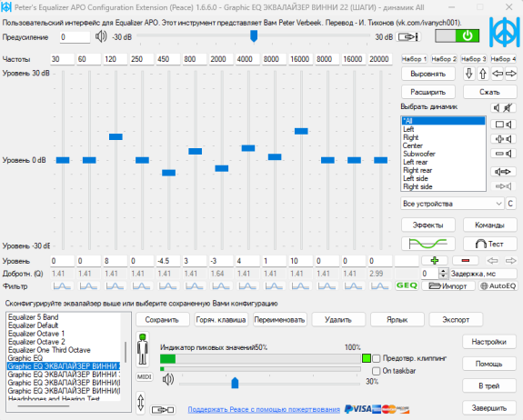Open the filter type for the 30 Hz band
Image resolution: width=523 pixels, height=420 pixels.
click(62, 286)
